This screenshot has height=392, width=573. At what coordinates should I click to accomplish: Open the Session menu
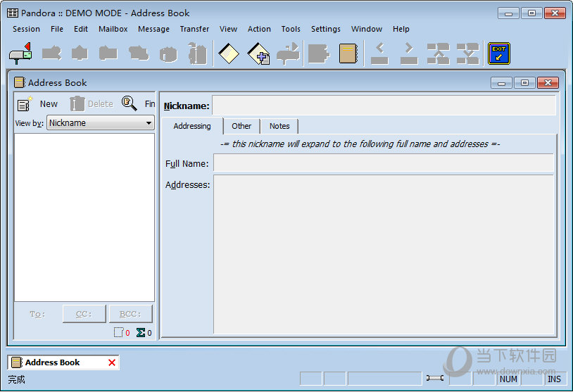26,29
